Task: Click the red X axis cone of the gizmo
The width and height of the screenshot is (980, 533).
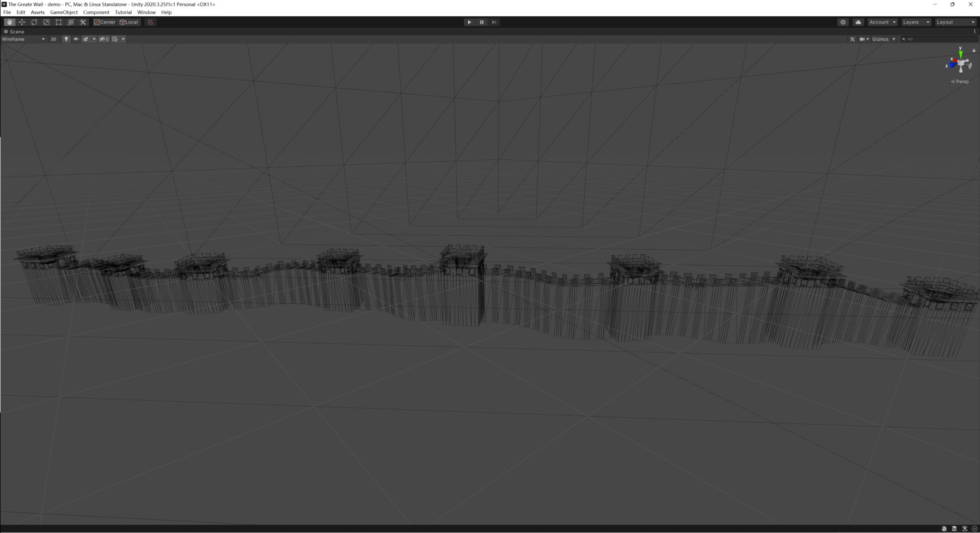Action: [x=955, y=61]
